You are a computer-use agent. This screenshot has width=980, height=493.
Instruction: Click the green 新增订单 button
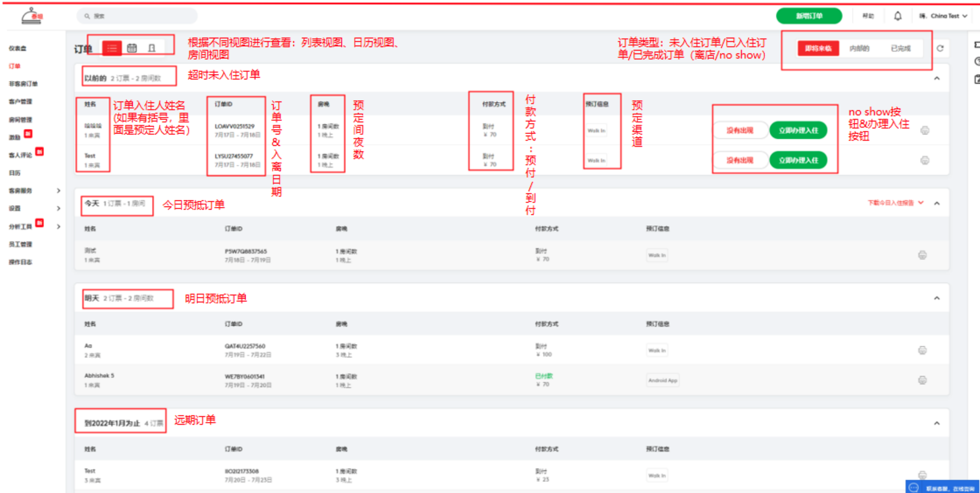click(809, 16)
